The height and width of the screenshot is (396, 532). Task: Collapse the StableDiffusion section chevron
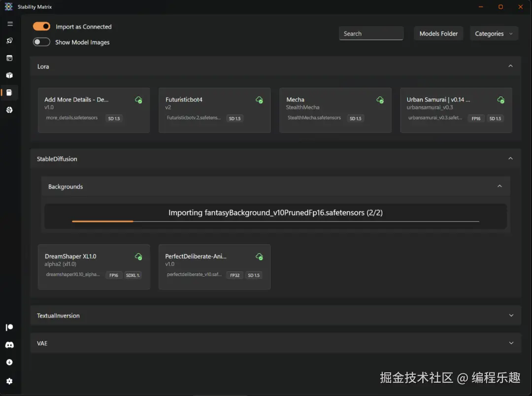click(x=510, y=159)
